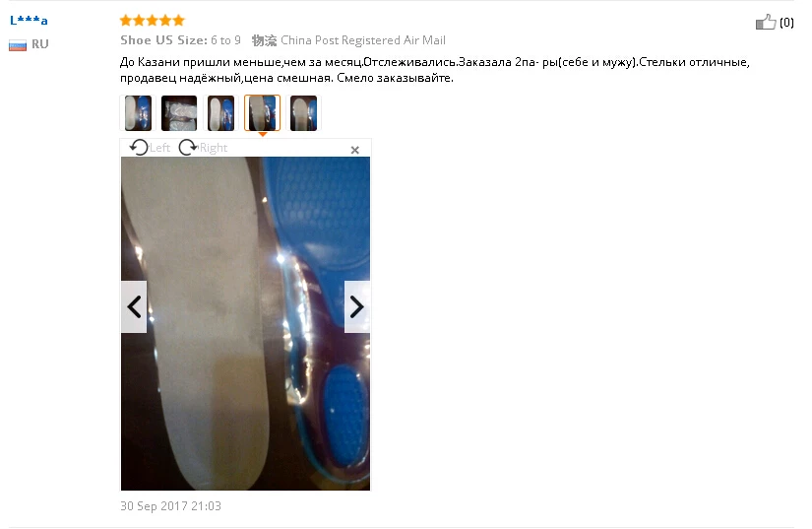
Task: Rotate the photo left using the counterclockwise arrow icon
Action: (x=139, y=148)
